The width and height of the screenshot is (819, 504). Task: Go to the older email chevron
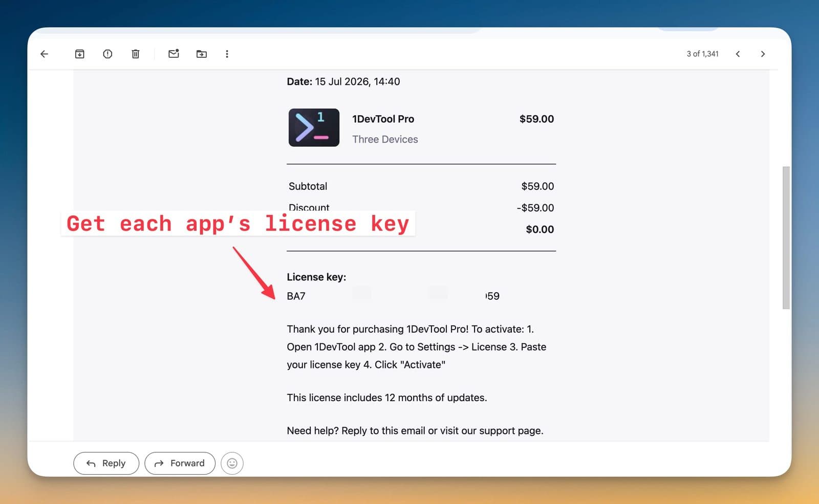[x=763, y=54]
